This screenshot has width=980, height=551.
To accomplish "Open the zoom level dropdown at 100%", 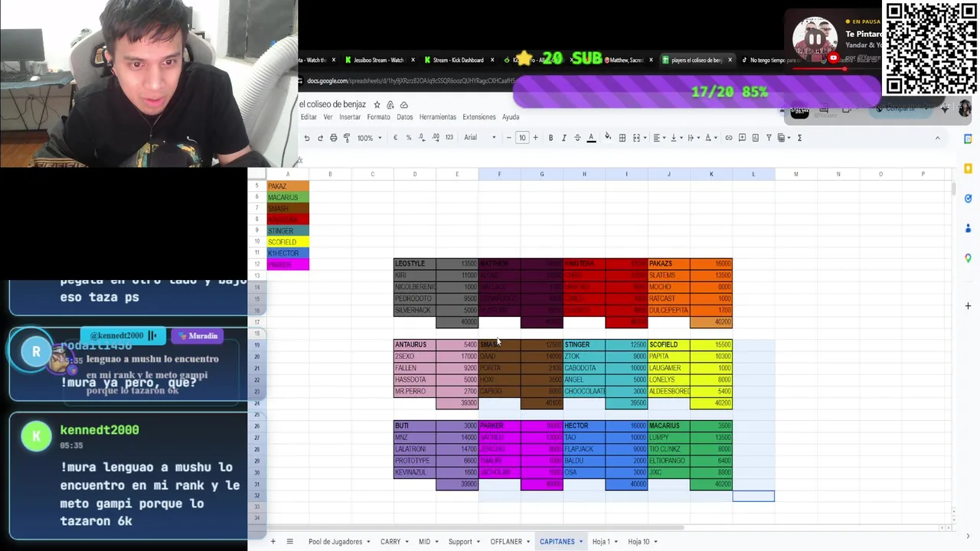I will click(368, 138).
